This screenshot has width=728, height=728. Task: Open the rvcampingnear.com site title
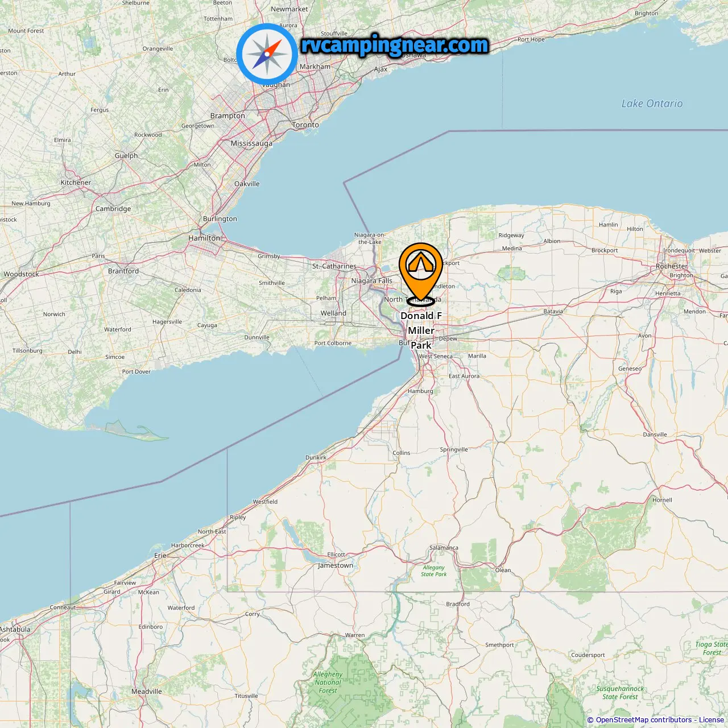coord(395,45)
